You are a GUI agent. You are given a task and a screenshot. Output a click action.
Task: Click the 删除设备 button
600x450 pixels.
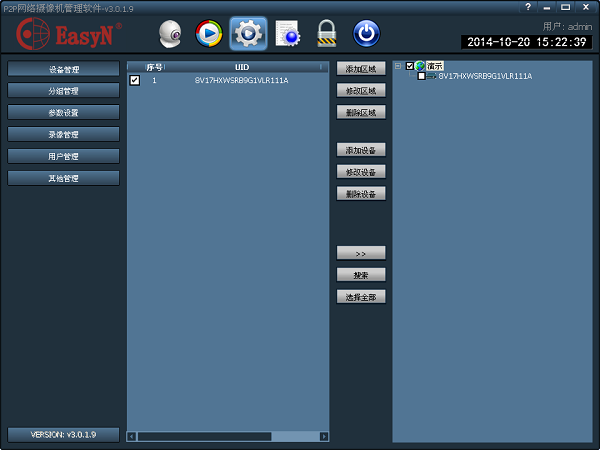click(x=361, y=194)
